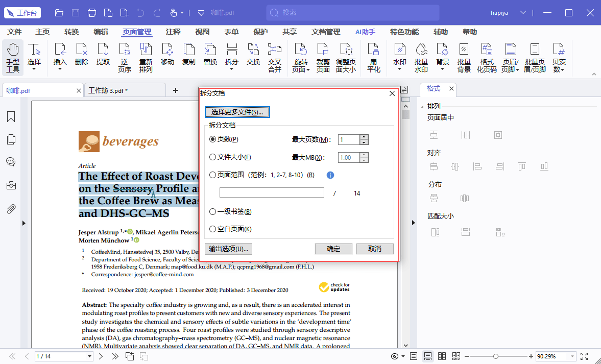This screenshot has height=364, width=601.
Task: Open the 背景 dropdown arrow
Action: click(442, 69)
